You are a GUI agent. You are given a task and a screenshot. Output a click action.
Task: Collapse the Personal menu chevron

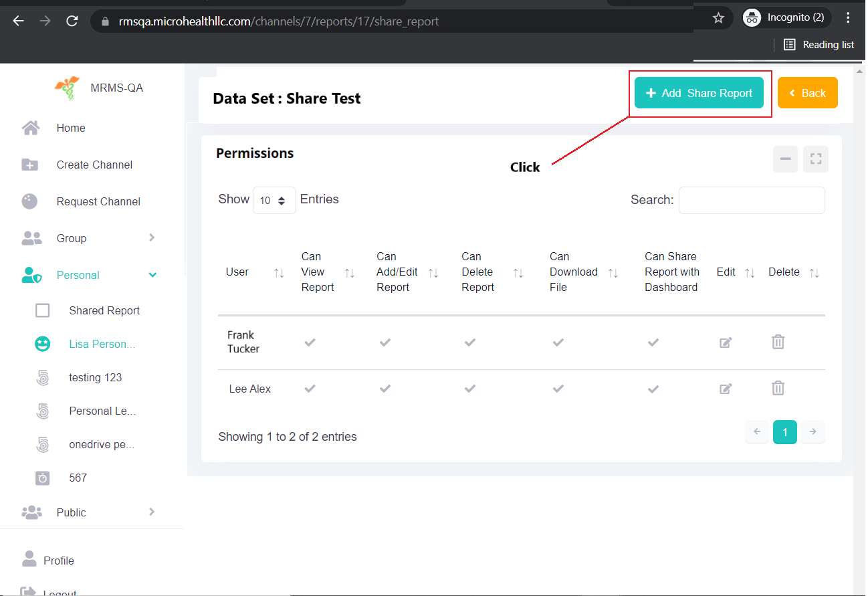[152, 275]
